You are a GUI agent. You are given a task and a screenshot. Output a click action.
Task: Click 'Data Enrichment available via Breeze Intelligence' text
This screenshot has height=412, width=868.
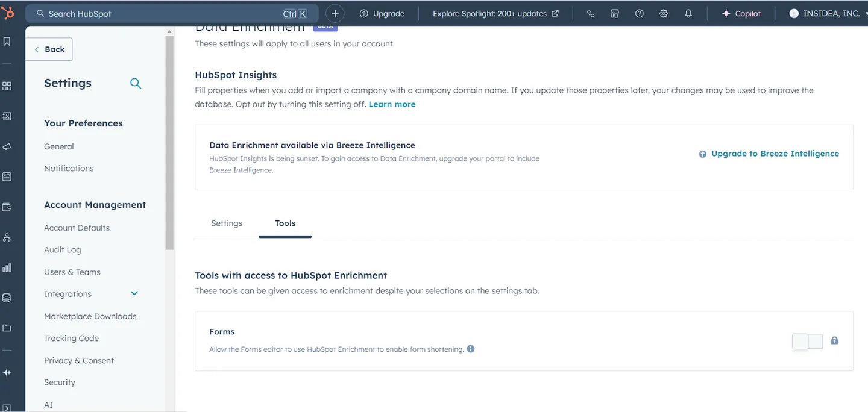pos(312,145)
